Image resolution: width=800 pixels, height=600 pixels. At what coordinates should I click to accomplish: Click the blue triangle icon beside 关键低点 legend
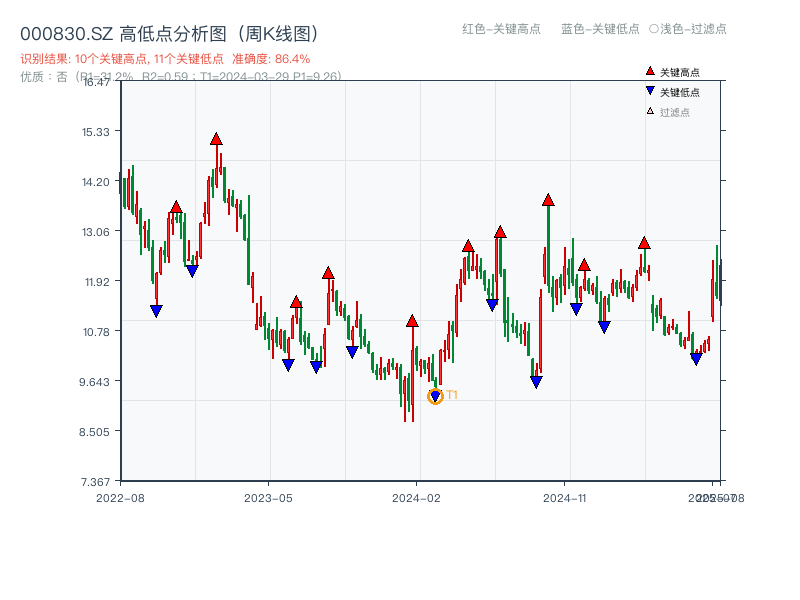tap(650, 91)
